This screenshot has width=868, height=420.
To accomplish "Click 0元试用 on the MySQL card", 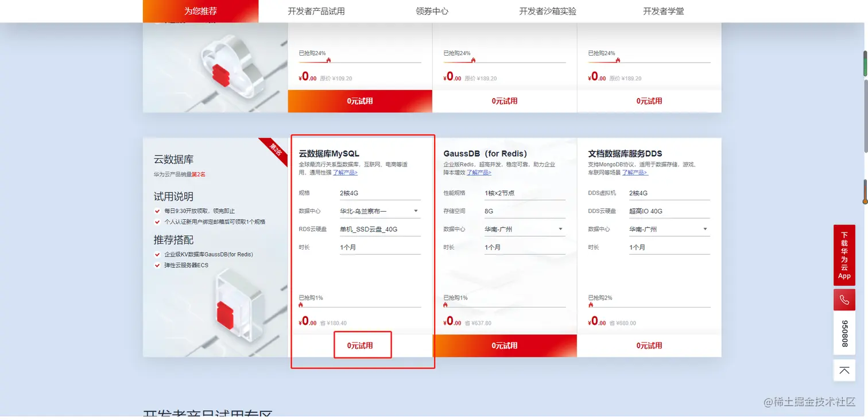I will 362,345.
